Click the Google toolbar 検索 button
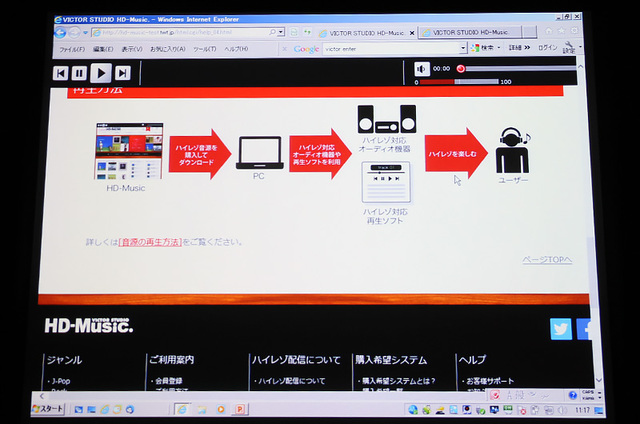 (x=483, y=48)
